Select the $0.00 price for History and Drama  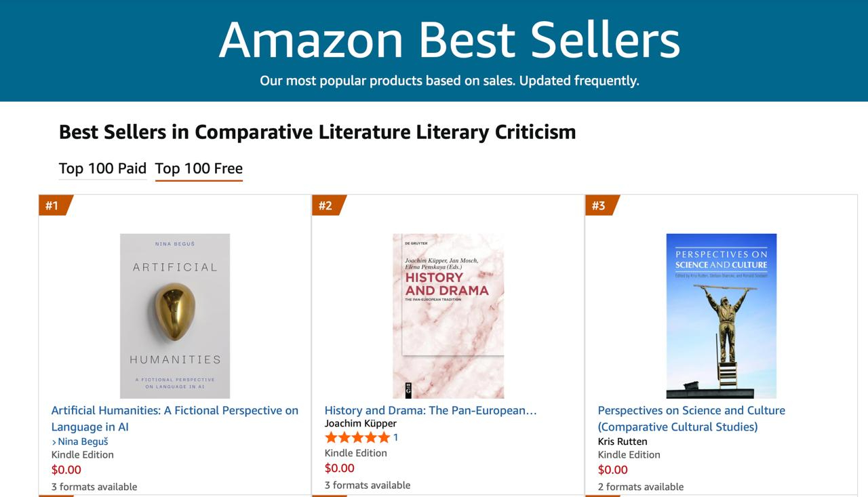(x=340, y=468)
